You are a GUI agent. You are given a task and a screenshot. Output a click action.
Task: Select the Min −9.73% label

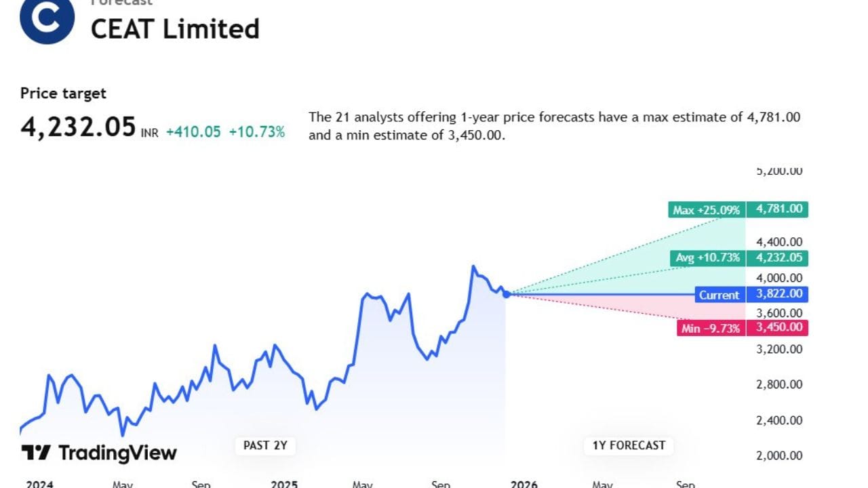coord(710,329)
